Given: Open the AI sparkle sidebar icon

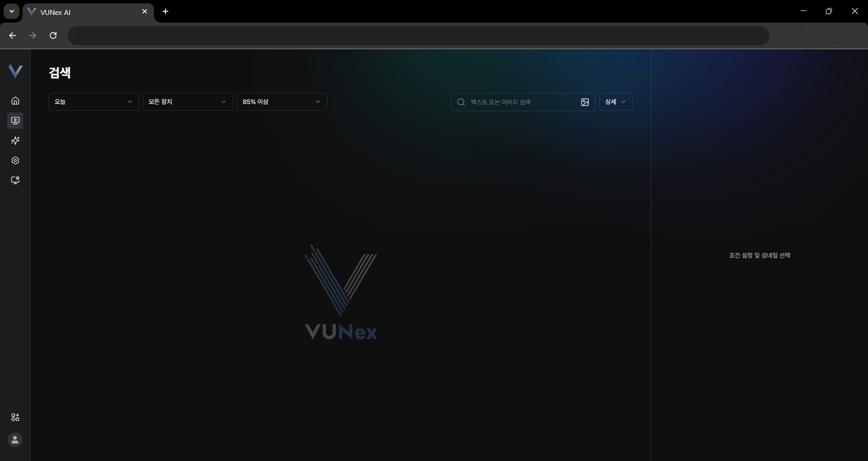Looking at the screenshot, I should click(15, 141).
